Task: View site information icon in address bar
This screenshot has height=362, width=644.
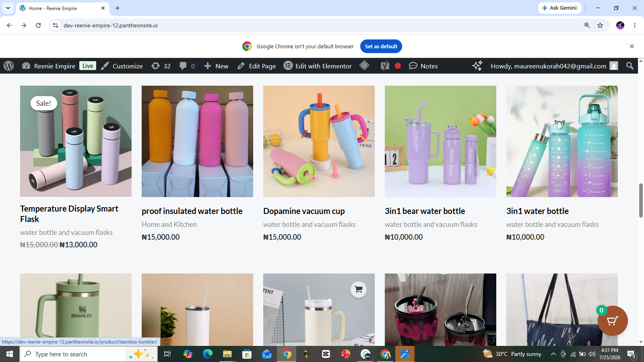Action: coord(56,25)
